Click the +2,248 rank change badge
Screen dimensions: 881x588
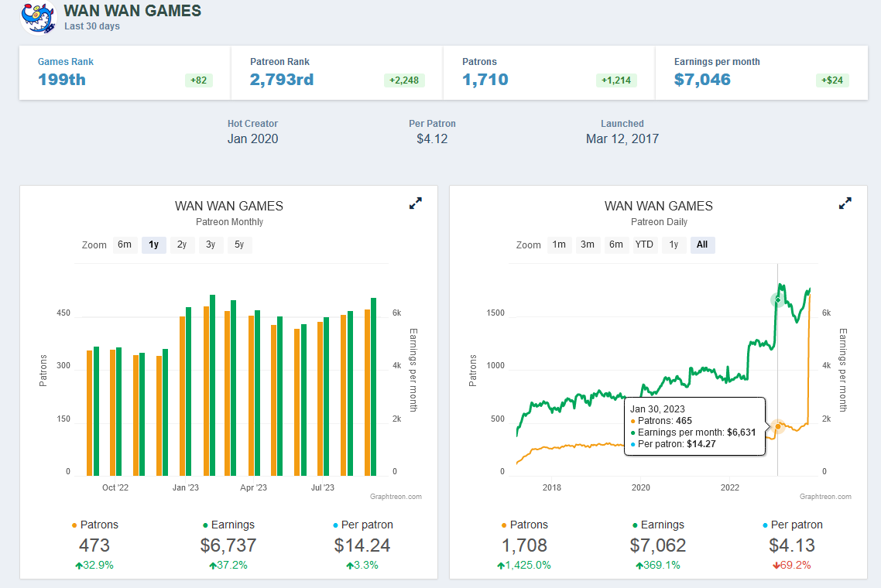click(x=404, y=80)
